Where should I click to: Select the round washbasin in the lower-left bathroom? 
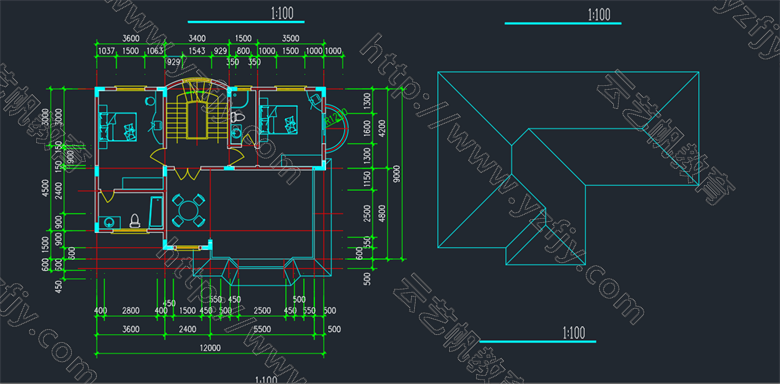[109, 222]
